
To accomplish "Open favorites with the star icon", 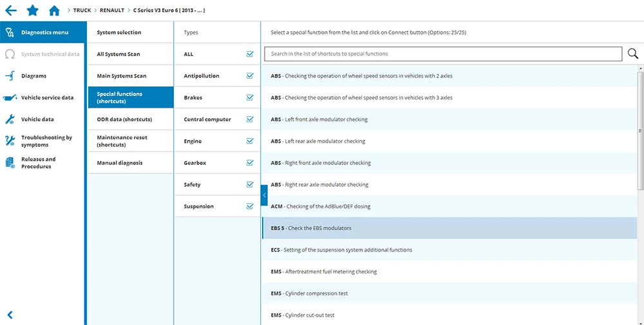I will [x=32, y=10].
